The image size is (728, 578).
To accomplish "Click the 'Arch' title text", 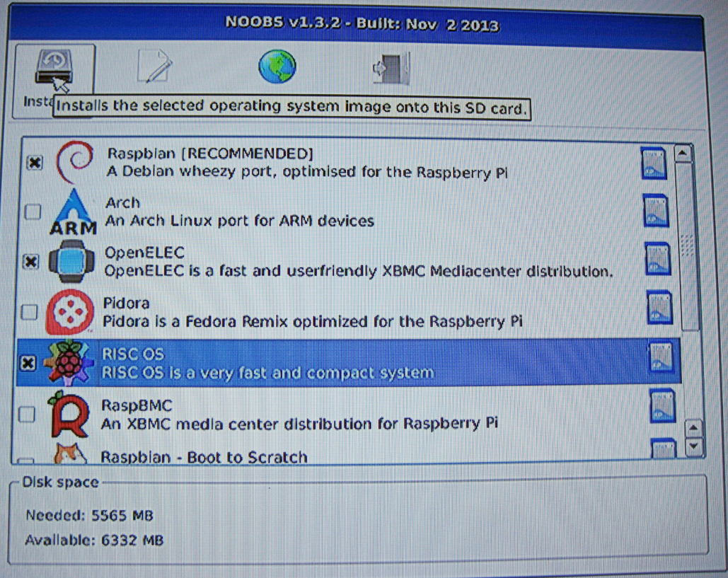I will tap(122, 203).
